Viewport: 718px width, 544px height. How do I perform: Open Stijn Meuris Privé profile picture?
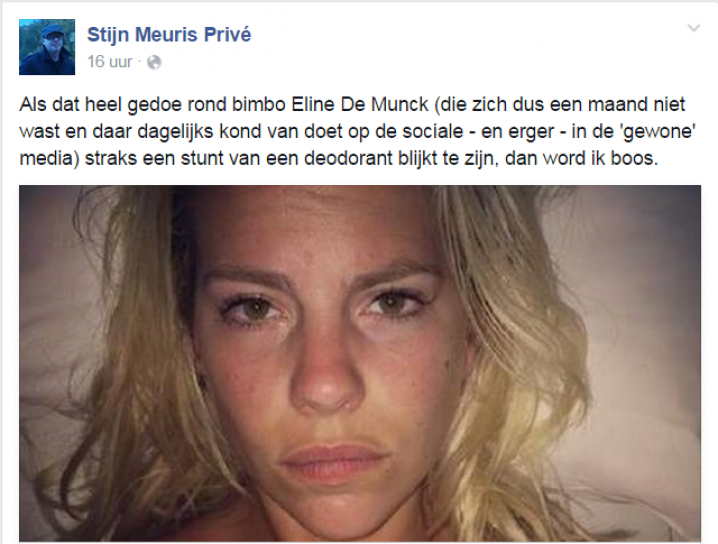click(x=47, y=47)
